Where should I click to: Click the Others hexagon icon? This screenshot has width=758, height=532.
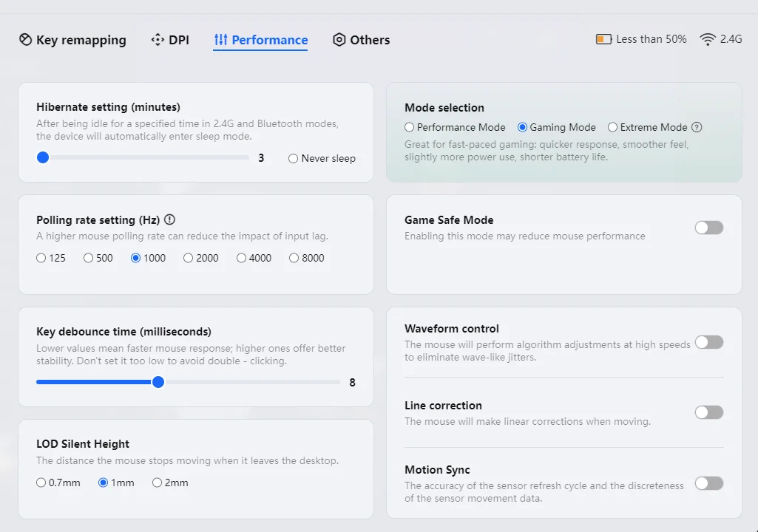(339, 40)
